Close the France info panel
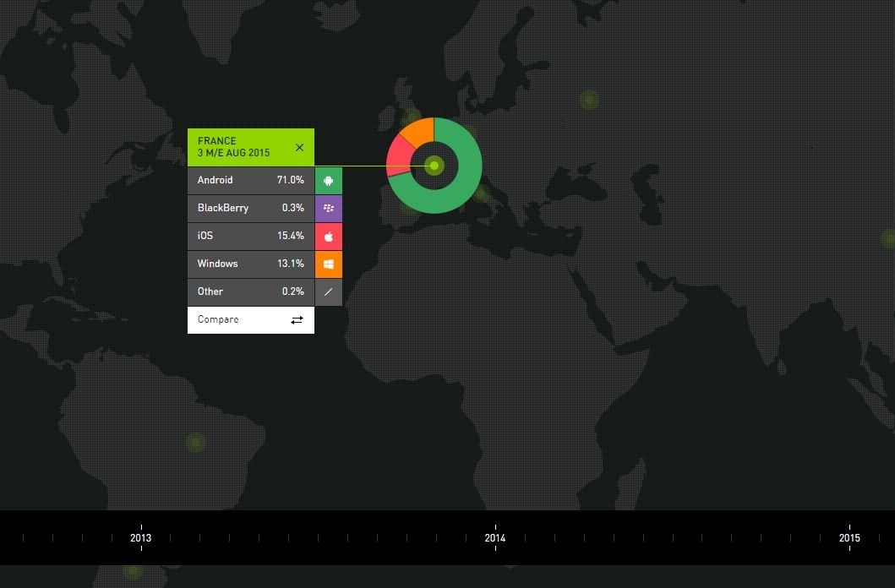The width and height of the screenshot is (895, 588). coord(299,147)
